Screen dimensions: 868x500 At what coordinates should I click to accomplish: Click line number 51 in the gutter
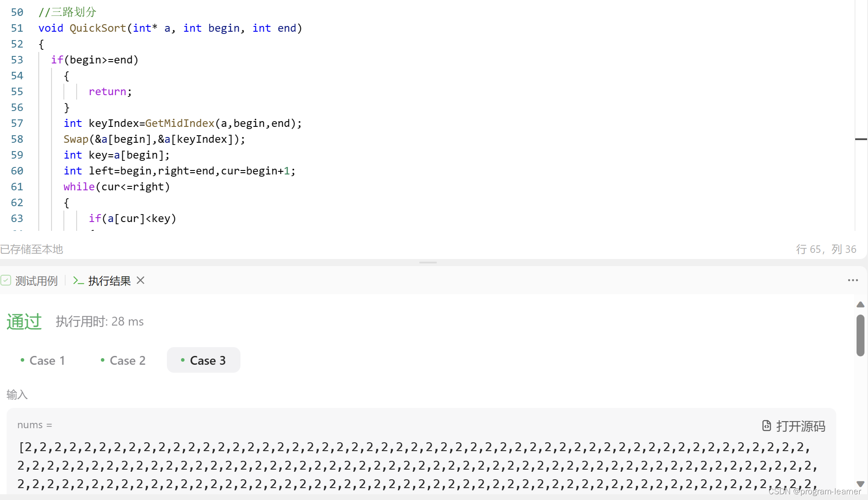click(x=17, y=28)
